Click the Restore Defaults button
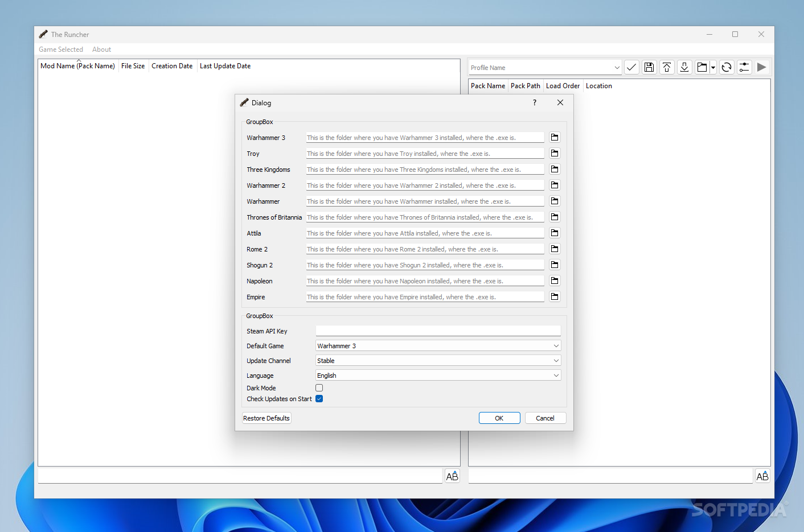 pyautogui.click(x=266, y=418)
